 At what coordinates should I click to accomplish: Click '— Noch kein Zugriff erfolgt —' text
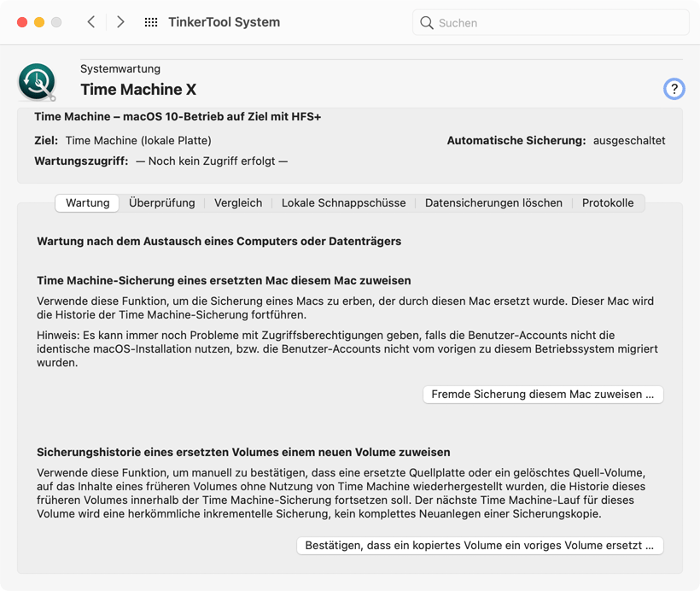coord(212,161)
